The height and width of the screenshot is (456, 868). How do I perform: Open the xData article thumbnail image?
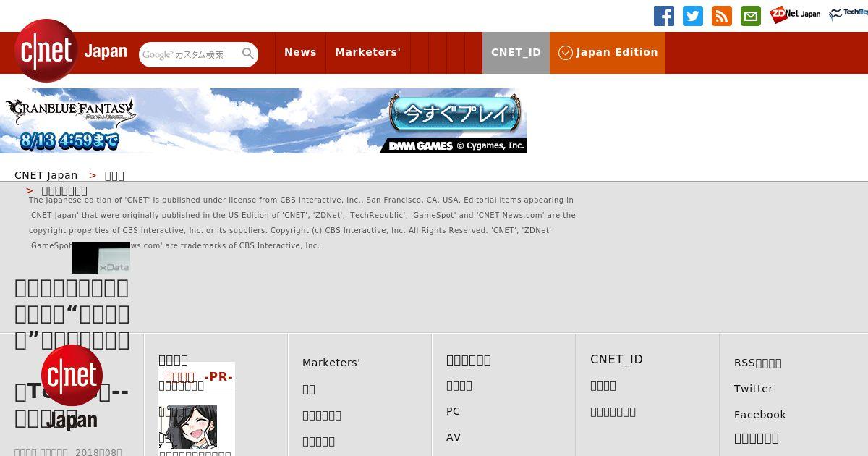pos(101,258)
